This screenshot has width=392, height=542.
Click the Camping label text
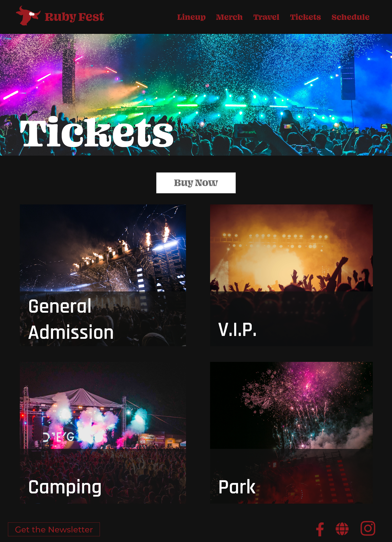tap(65, 487)
